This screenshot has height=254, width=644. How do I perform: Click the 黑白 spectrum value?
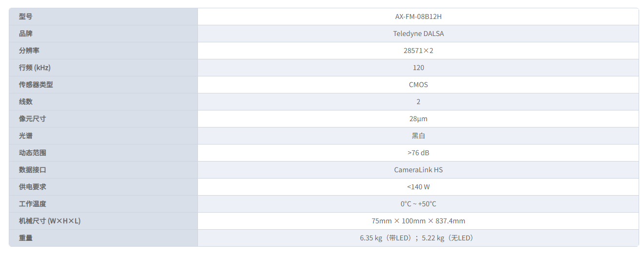pos(418,136)
